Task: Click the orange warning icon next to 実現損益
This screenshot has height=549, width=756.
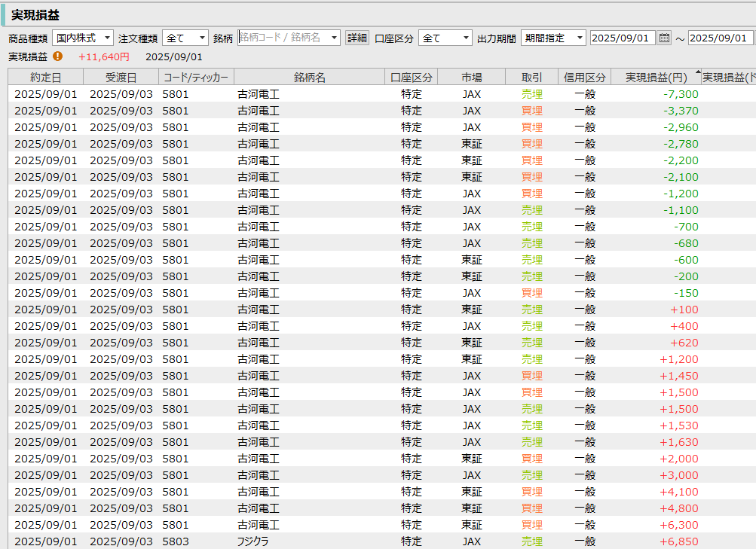Action: (x=58, y=56)
